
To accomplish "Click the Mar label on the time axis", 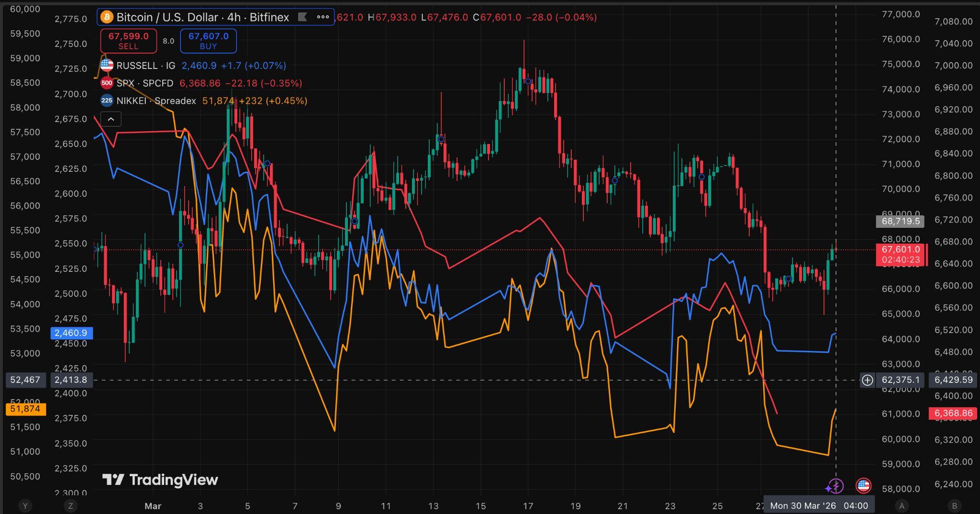I will (153, 506).
